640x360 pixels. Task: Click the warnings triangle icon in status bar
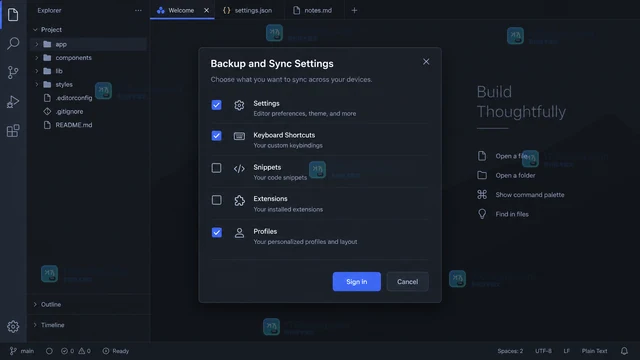tap(82, 351)
